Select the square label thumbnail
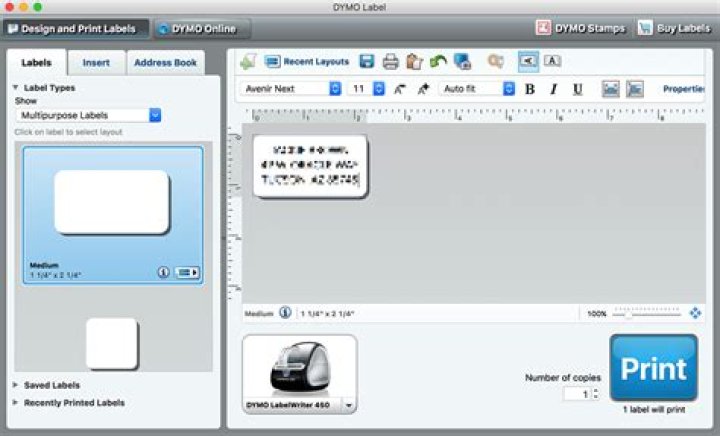720x436 pixels. (x=112, y=343)
